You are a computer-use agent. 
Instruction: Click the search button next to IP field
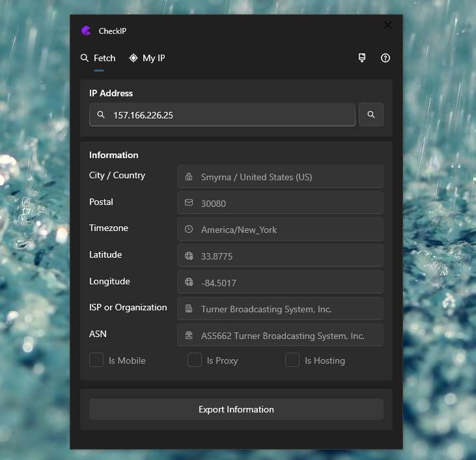pyautogui.click(x=371, y=115)
